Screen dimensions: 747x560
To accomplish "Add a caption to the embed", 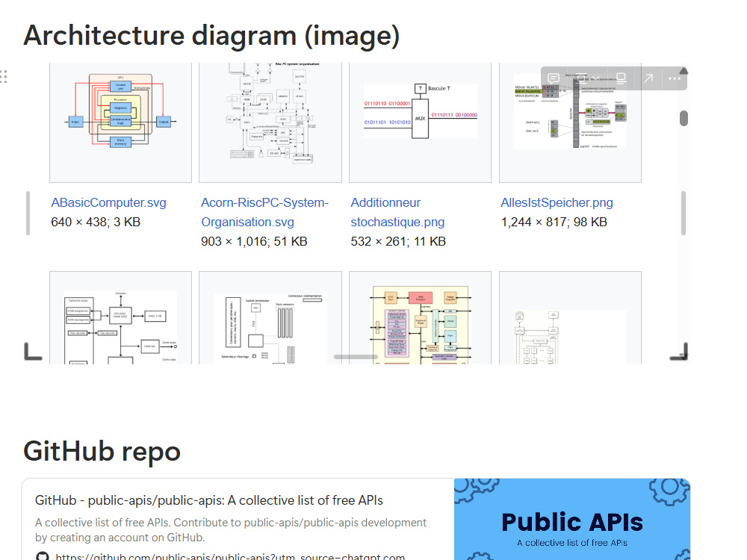I will click(622, 78).
